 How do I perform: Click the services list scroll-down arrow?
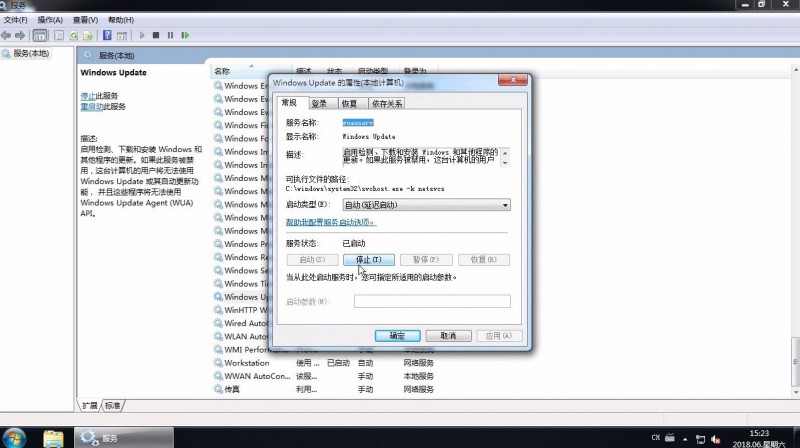click(x=796, y=392)
